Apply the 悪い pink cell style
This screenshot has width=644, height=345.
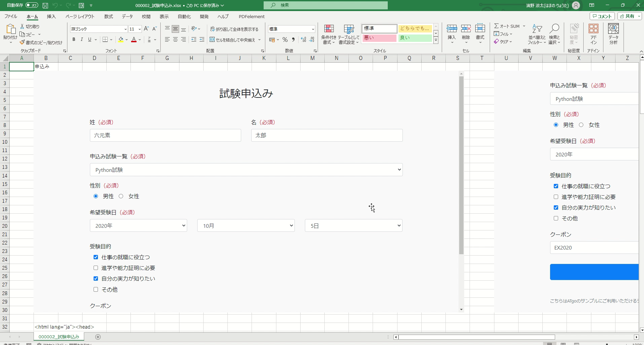(x=379, y=38)
